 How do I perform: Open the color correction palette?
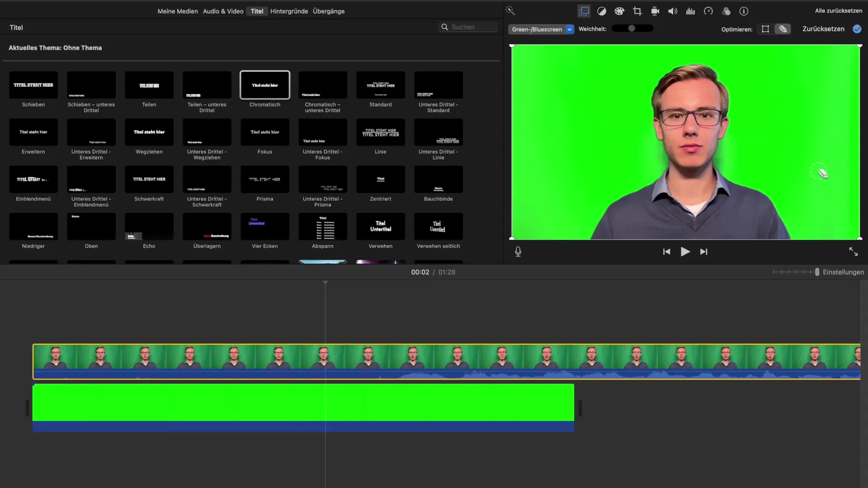[619, 11]
